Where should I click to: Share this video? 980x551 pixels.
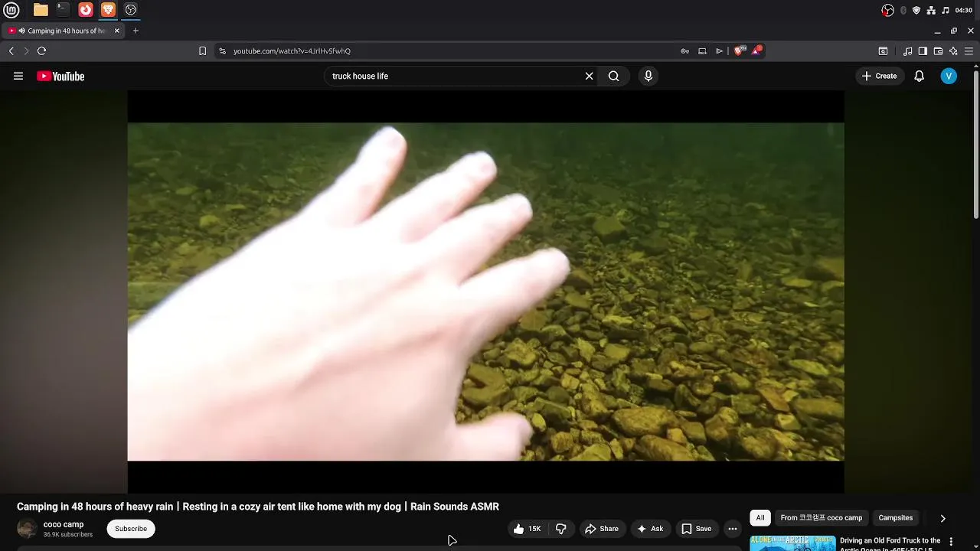(601, 529)
